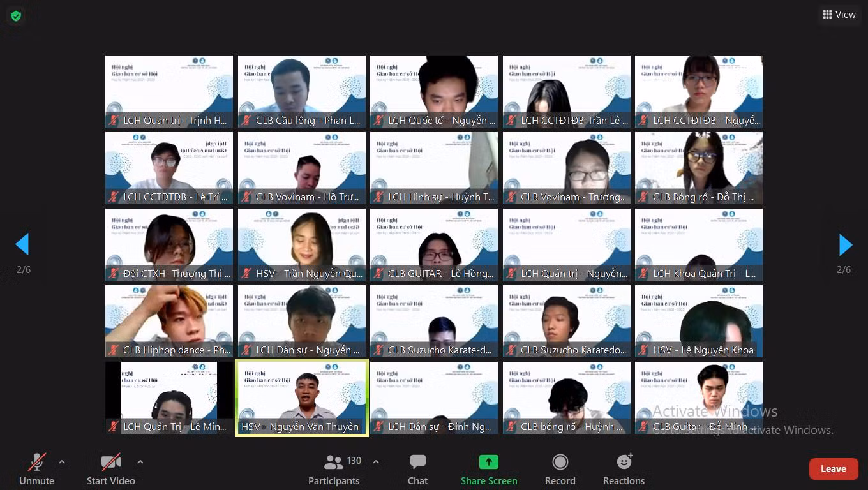
Task: Open video options arrow beside Start Video
Action: (x=140, y=462)
